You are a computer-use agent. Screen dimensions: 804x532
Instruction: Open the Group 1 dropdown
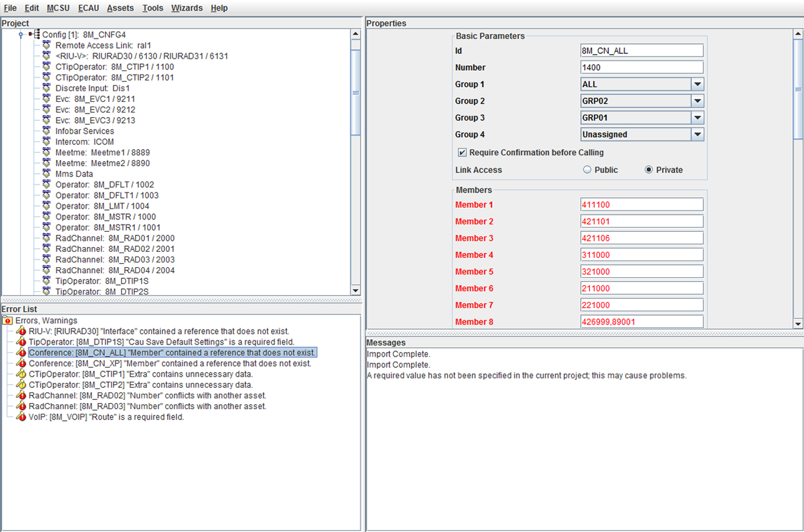pos(697,84)
